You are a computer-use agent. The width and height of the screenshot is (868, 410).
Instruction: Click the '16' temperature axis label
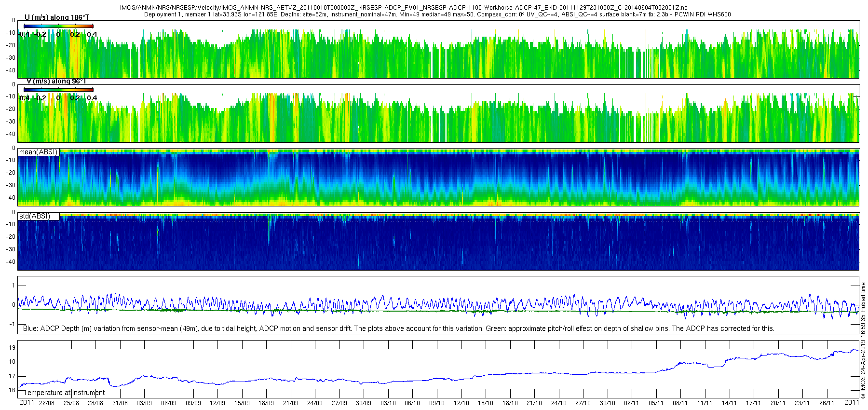tap(12, 390)
